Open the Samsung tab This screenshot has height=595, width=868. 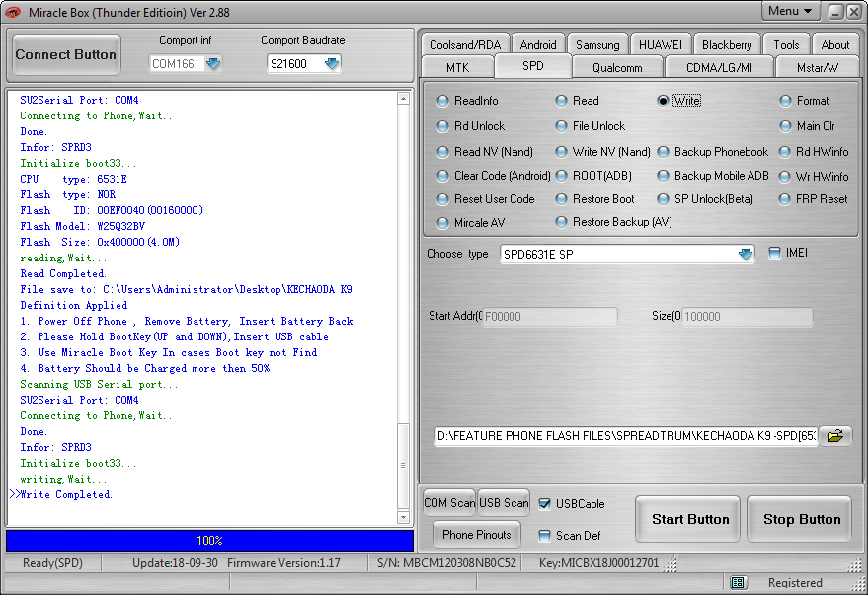597,44
